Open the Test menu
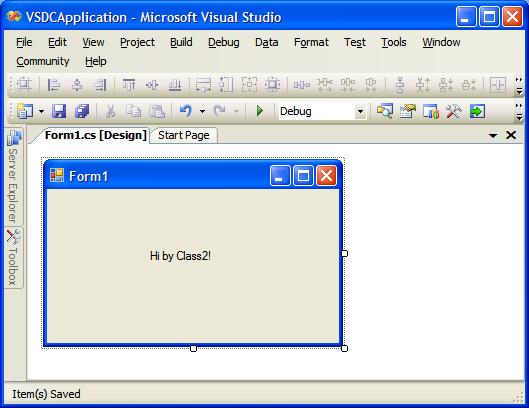 coord(355,42)
